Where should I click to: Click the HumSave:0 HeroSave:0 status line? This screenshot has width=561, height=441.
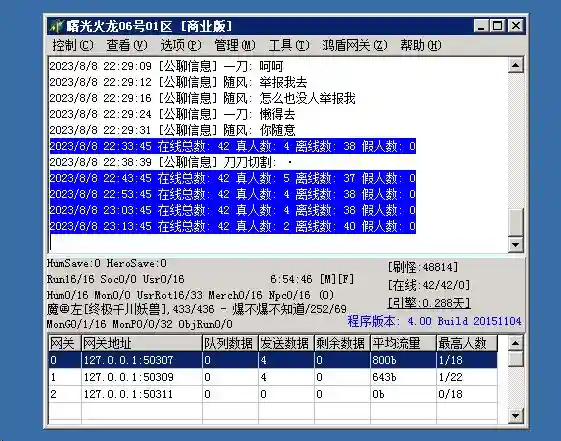[107, 264]
